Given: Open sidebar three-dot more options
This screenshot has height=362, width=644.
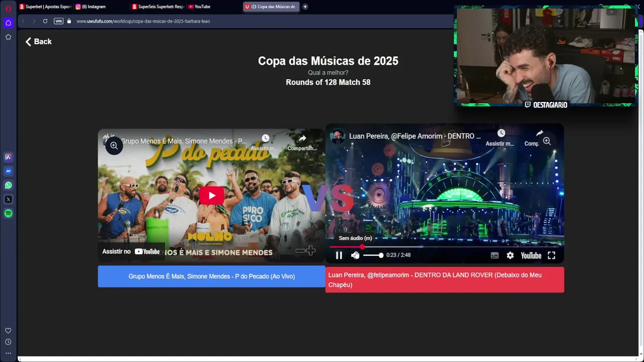Looking at the screenshot, I should tap(8, 353).
